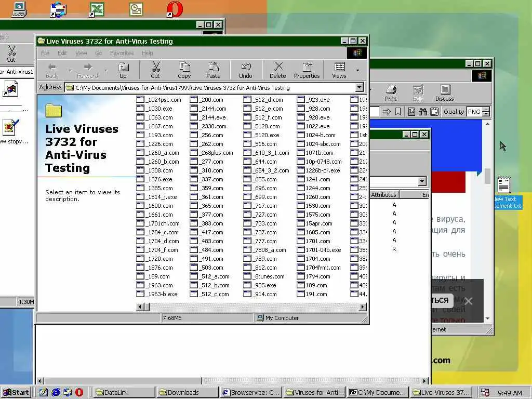Open the Views dropdown arrow
532x399 pixels.
click(357, 70)
